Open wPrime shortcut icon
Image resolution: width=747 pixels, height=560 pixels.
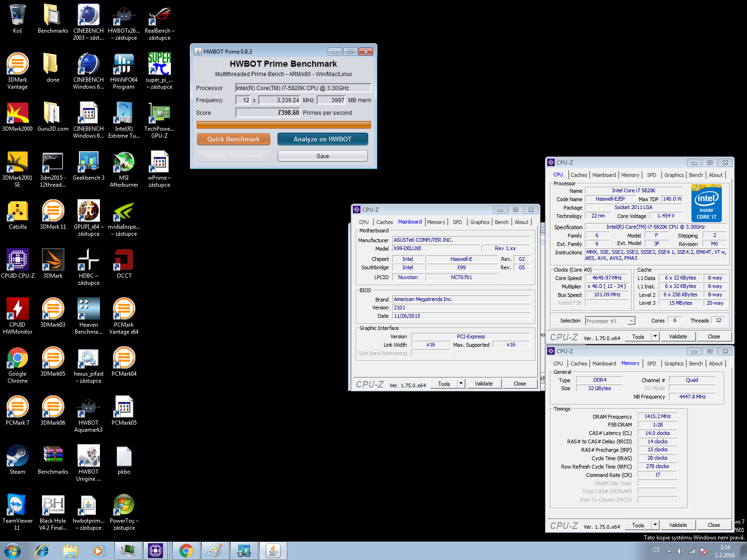click(x=159, y=169)
